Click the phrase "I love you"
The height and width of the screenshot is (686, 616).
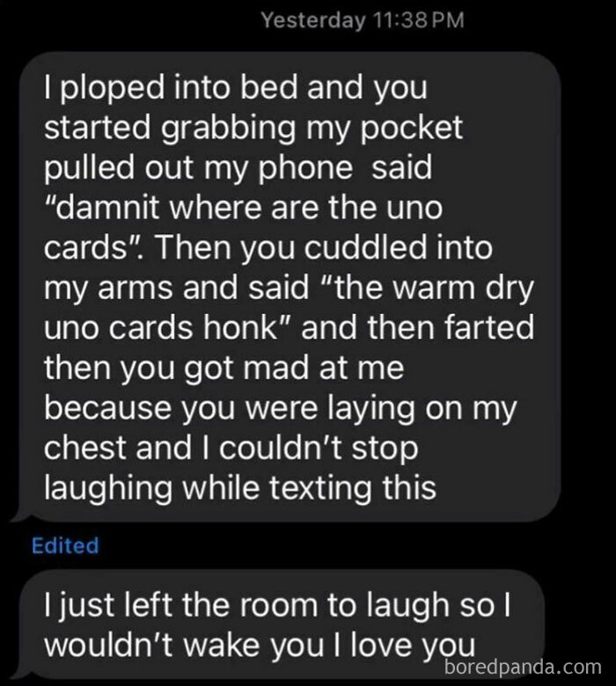coord(404,646)
